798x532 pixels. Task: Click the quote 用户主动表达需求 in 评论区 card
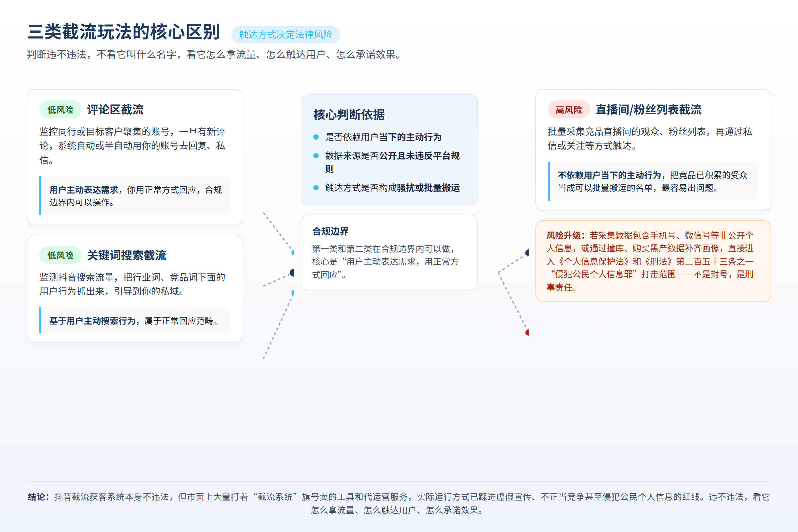135,196
